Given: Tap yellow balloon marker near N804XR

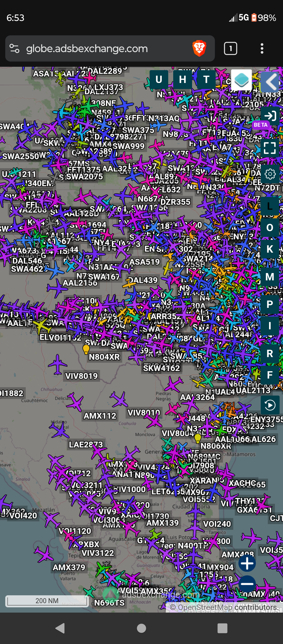Looking at the screenshot, I should (86, 349).
